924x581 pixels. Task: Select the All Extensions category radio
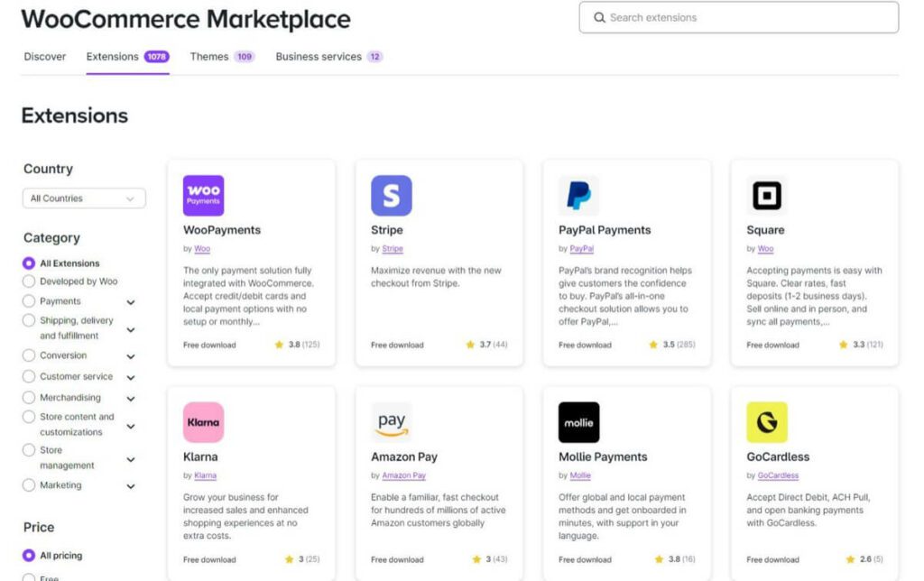[28, 263]
